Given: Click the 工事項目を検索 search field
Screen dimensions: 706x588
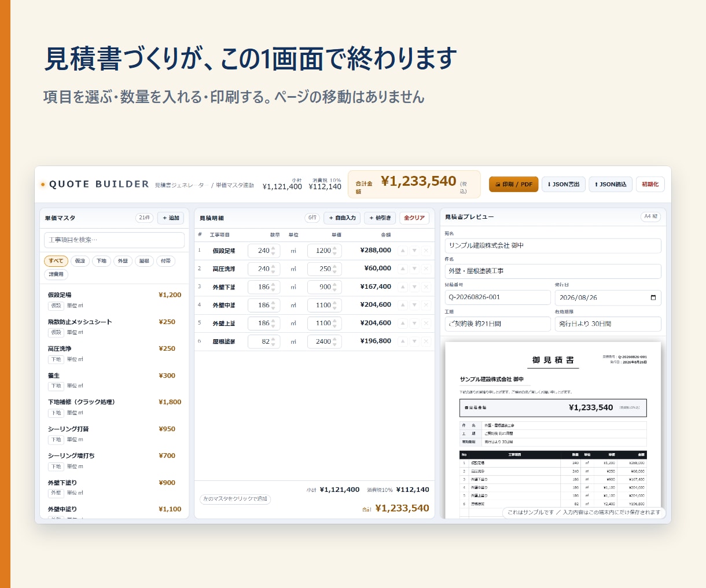Looking at the screenshot, I should pos(114,240).
